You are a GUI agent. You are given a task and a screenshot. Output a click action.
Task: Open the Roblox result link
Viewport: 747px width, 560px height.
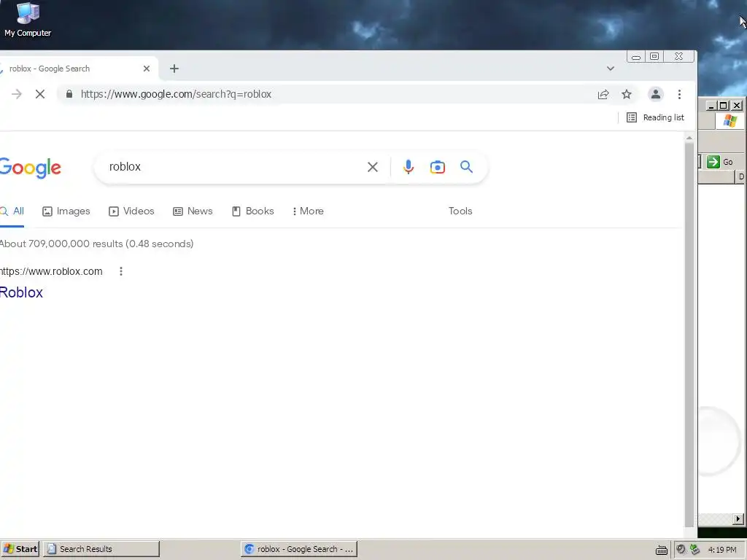tap(21, 292)
